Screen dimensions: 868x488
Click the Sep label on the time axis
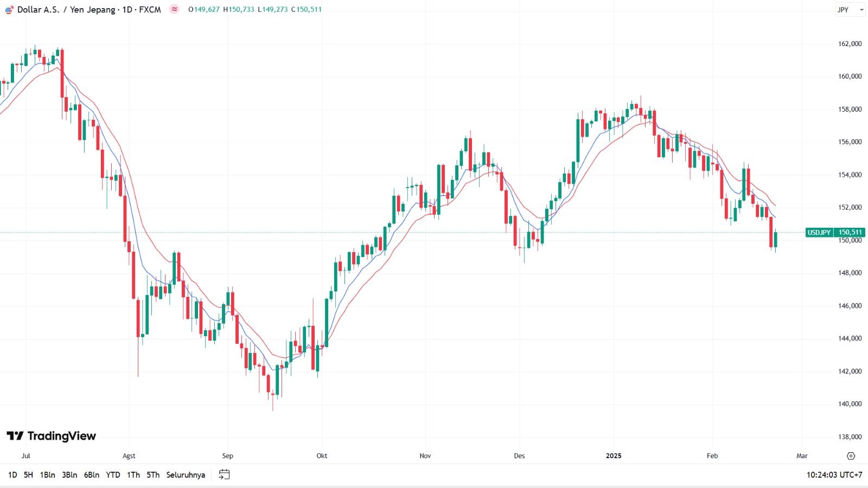(228, 456)
